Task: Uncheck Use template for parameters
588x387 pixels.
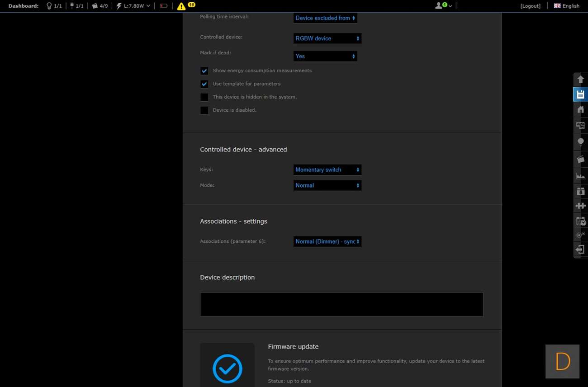Action: click(204, 84)
